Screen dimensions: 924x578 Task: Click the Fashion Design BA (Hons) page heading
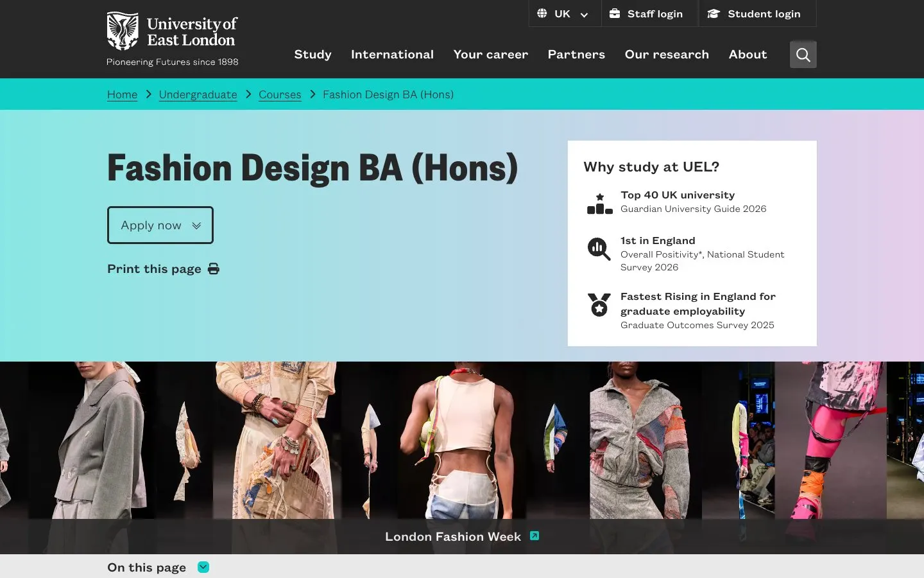click(312, 168)
